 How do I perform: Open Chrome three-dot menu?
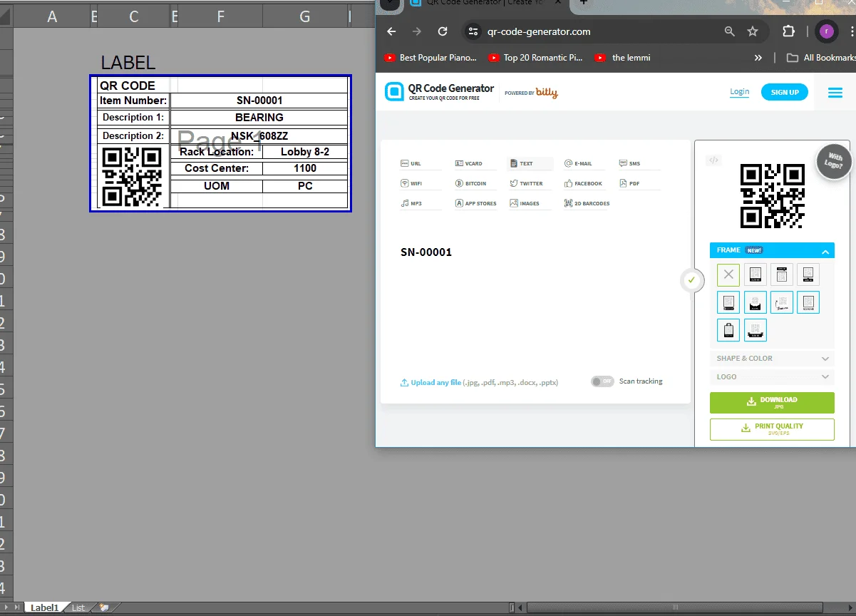(851, 31)
